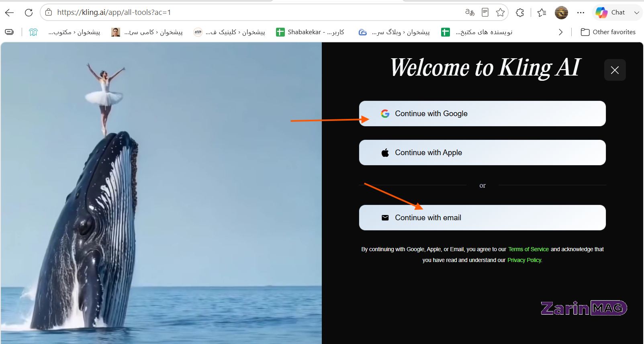Open the bookmark with blue cloud icon
Screen dimensions: 644x344
click(394, 32)
